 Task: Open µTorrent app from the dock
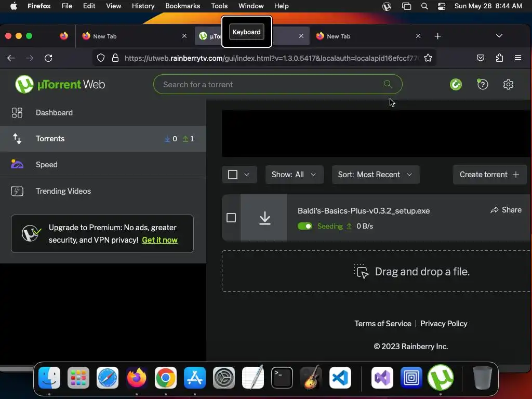coord(441,378)
